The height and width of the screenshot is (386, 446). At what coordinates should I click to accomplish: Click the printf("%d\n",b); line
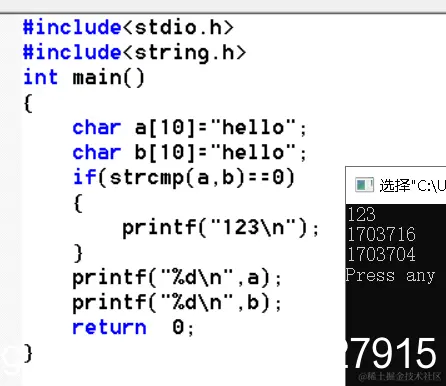(x=177, y=303)
